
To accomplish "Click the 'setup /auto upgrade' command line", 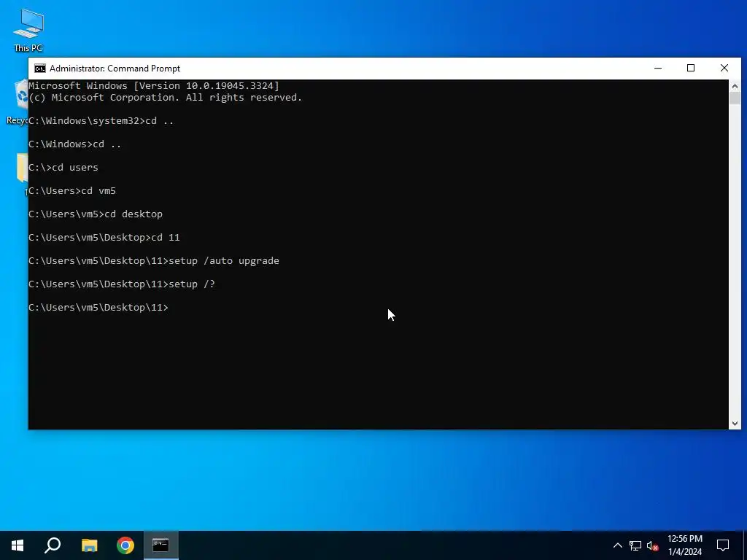I will pyautogui.click(x=154, y=261).
